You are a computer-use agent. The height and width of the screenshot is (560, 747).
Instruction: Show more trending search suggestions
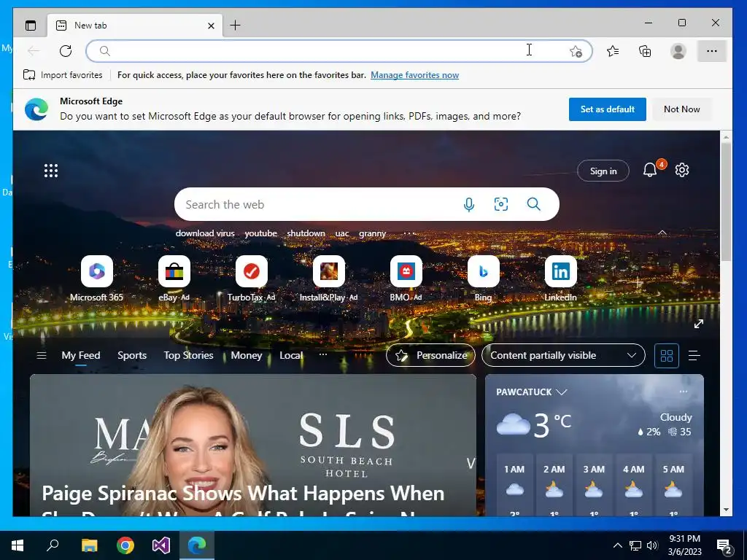[x=409, y=233]
